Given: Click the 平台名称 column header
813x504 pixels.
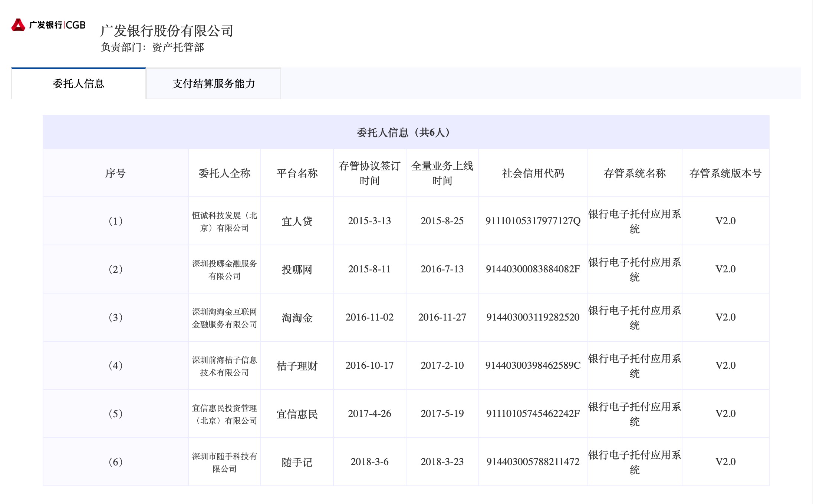Looking at the screenshot, I should point(297,173).
